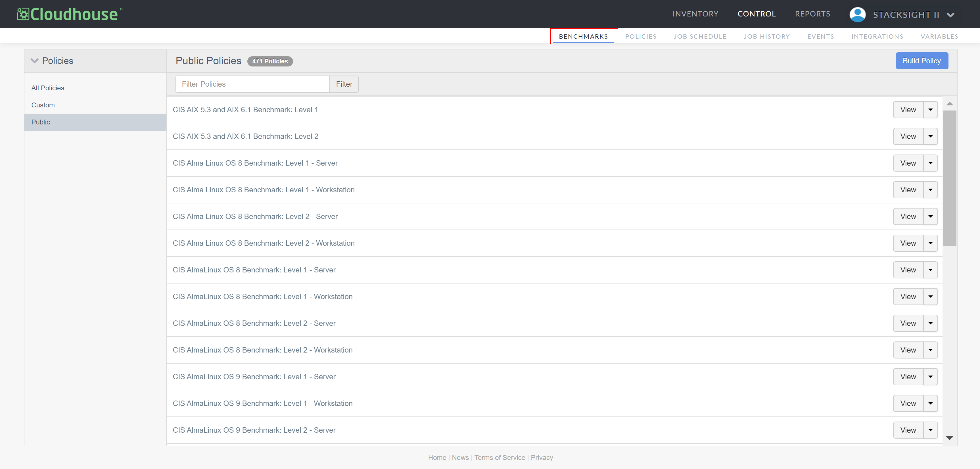Focus the Filter Policies input field
Image resolution: width=980 pixels, height=469 pixels.
tap(253, 84)
